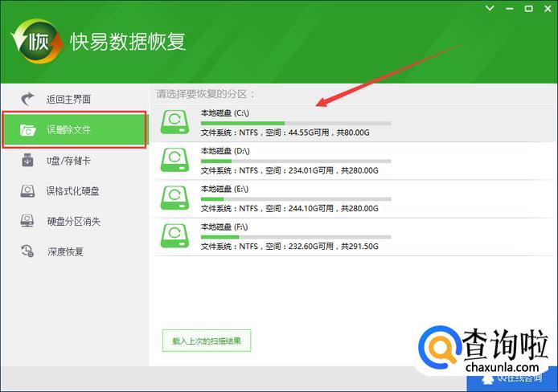
Task: Click the folder icon beside 误删除文件
Action: point(28,130)
